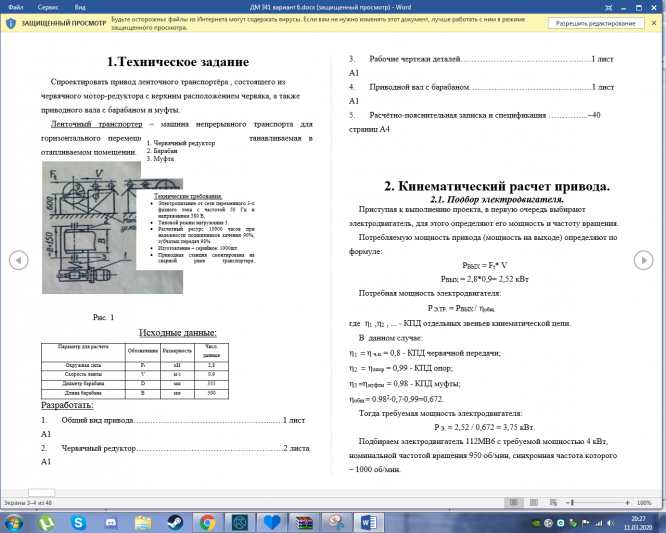
Task: Click the Скорость ленты table cell
Action: pyautogui.click(x=83, y=374)
